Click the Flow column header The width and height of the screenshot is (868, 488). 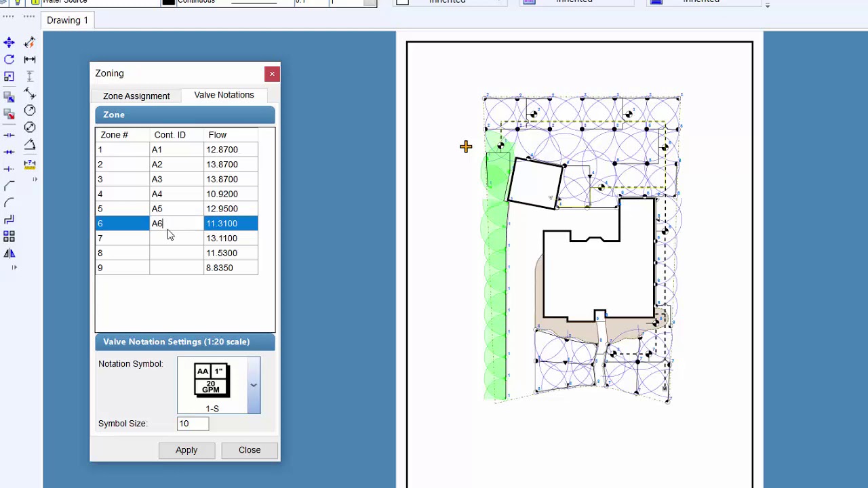pyautogui.click(x=231, y=135)
